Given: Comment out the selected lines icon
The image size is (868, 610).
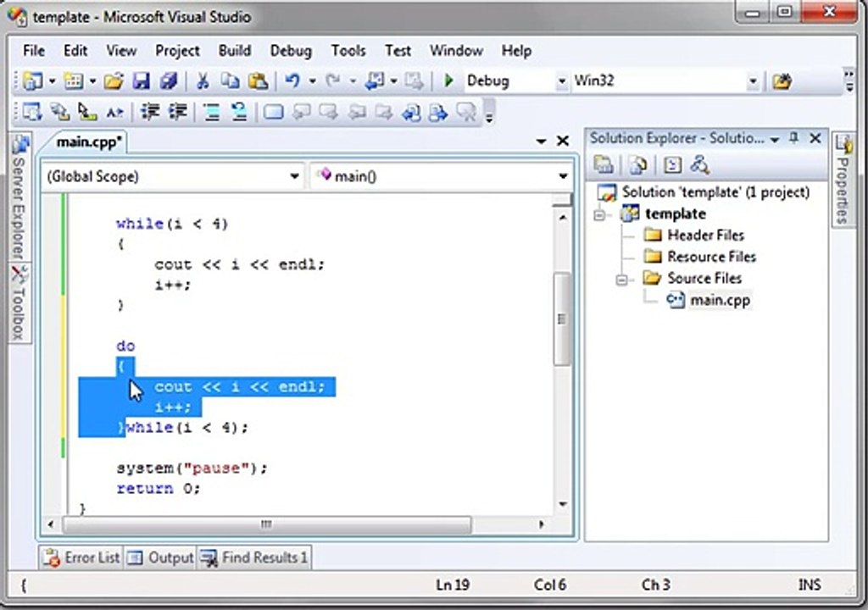Looking at the screenshot, I should 211,113.
